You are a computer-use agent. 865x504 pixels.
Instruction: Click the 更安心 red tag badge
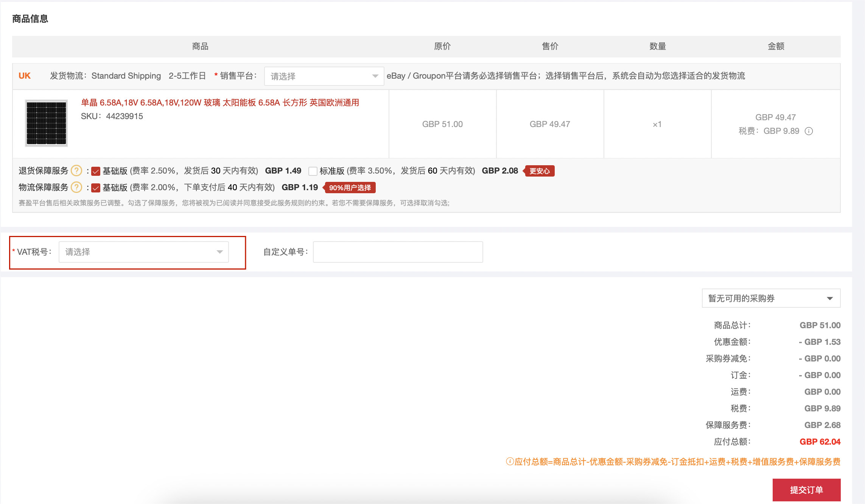coord(539,171)
